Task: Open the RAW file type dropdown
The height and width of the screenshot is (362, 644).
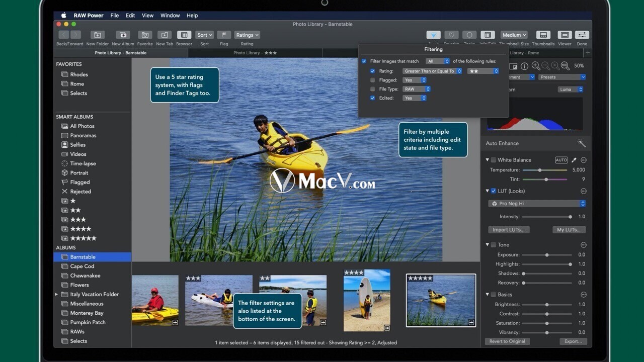Action: point(417,89)
